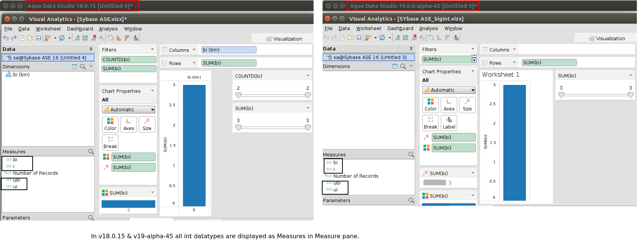Open Analysis menu in left v18 window

tap(108, 29)
